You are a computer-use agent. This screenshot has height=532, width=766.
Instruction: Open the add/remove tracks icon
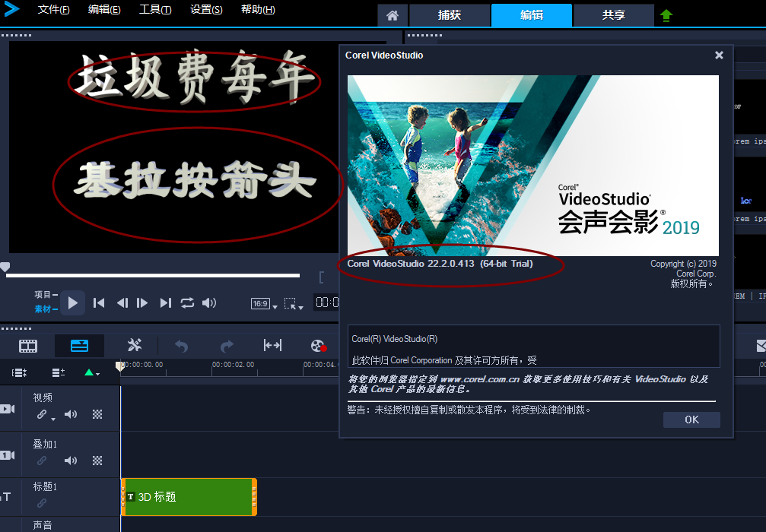coord(58,373)
